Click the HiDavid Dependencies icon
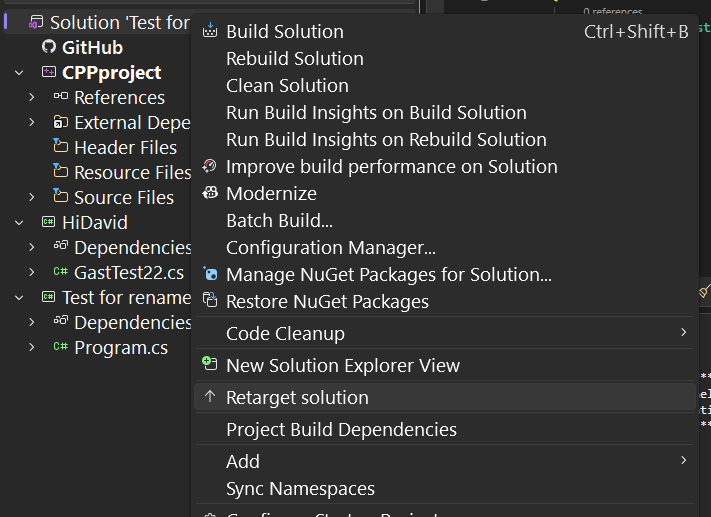The width and height of the screenshot is (711, 517). pyautogui.click(x=61, y=246)
